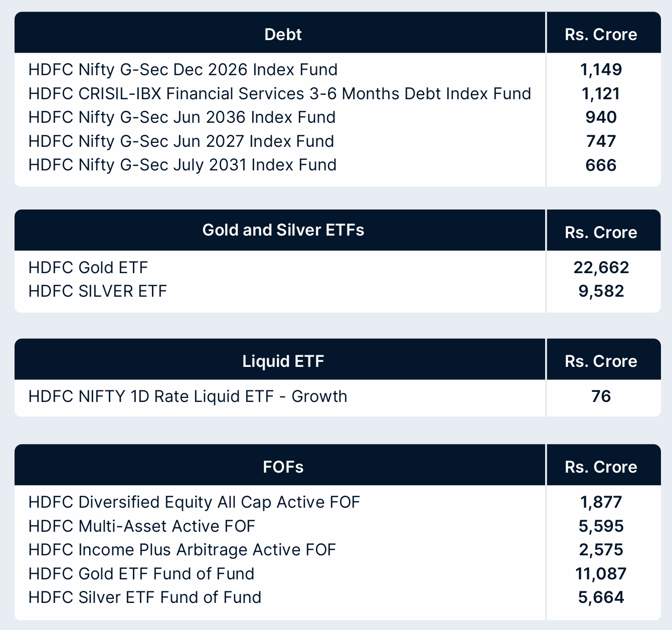Viewport: 672px width, 630px height.
Task: Click the 11,087 value in FOFs table
Action: tap(601, 573)
